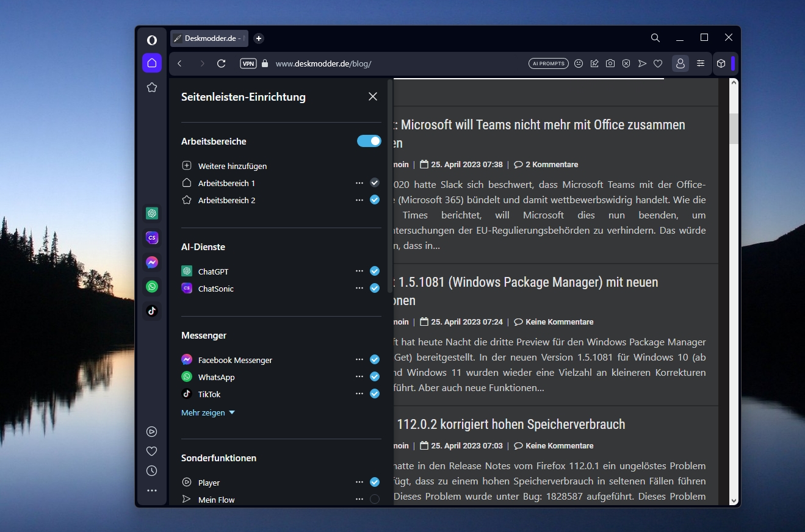Uncheck ChatGPT in AI-Dienste
The width and height of the screenshot is (805, 532).
pos(375,271)
